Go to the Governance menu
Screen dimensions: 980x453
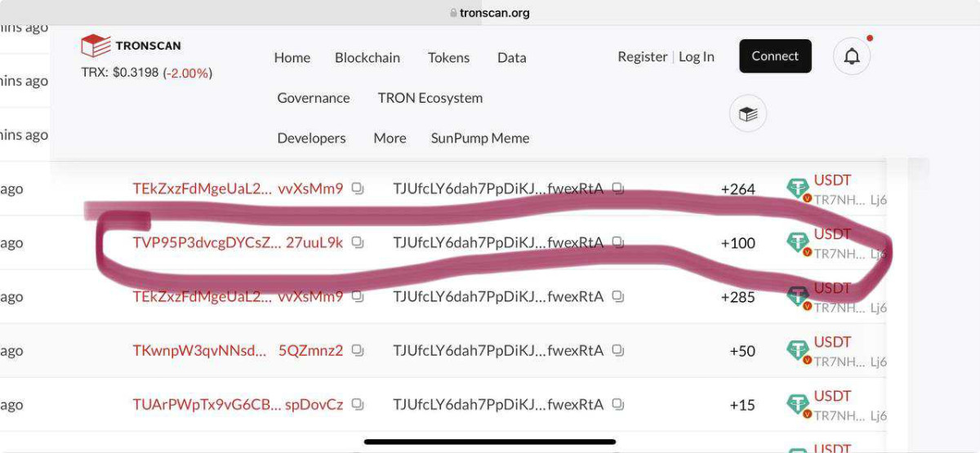[x=314, y=98]
